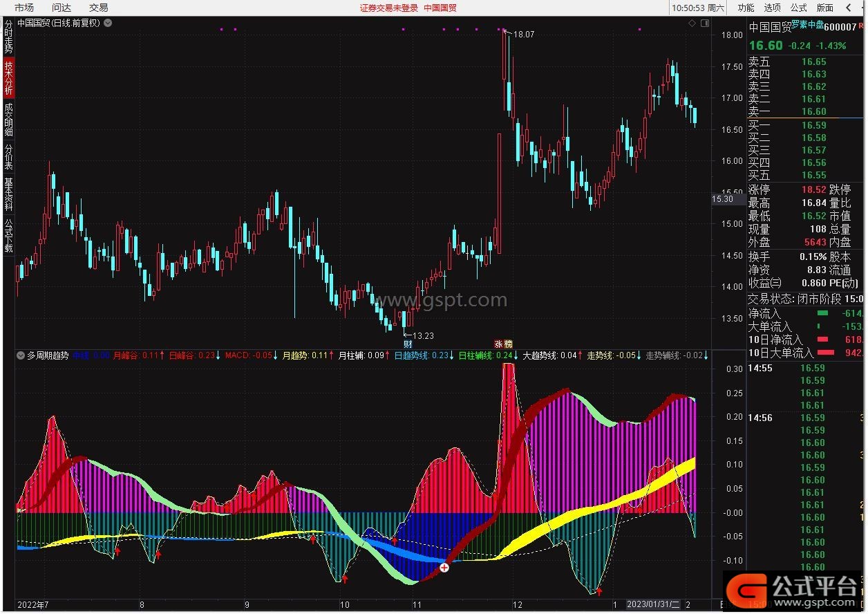Click the 14:55 tick timestamp
Viewport: 868px width, 614px height.
coord(760,368)
